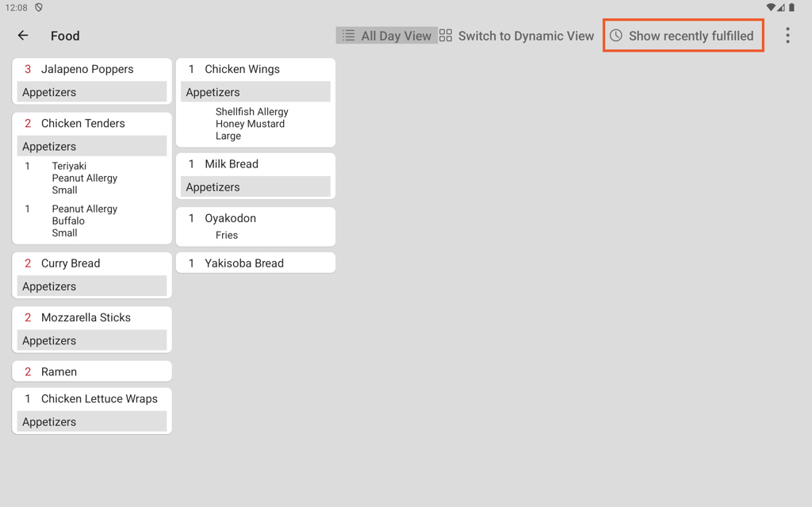The height and width of the screenshot is (507, 812).
Task: Tap the Milk Bread card
Action: tap(255, 164)
